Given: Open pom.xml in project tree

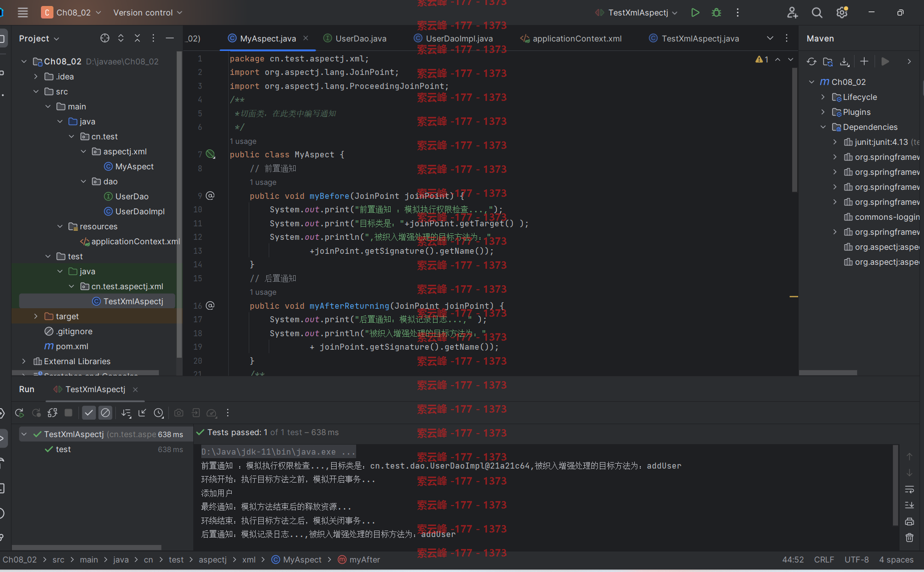Looking at the screenshot, I should (x=66, y=346).
